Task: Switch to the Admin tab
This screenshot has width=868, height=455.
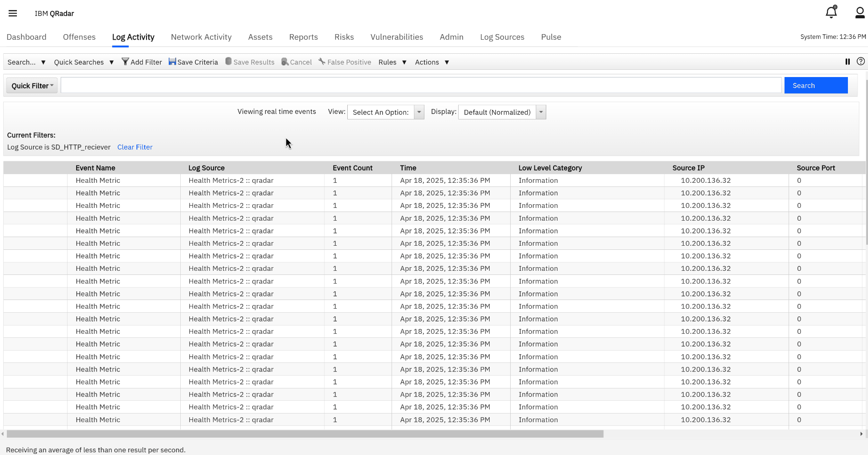Action: click(x=451, y=37)
